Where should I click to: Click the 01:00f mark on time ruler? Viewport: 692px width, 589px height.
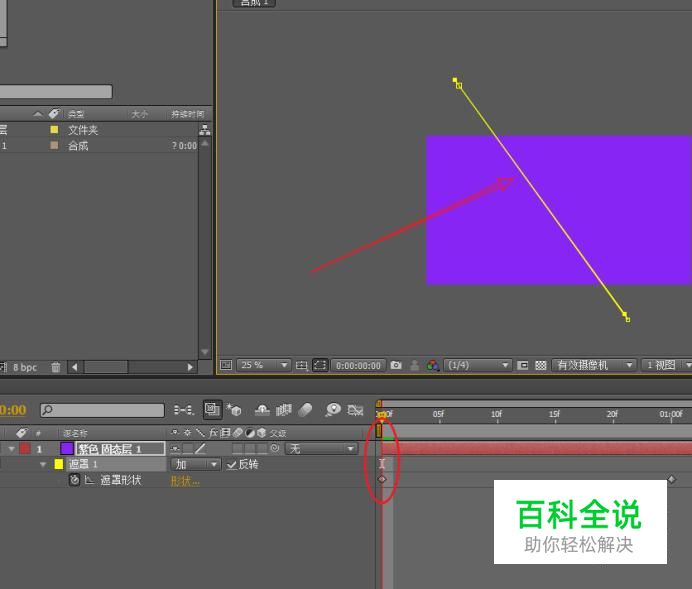(x=670, y=414)
